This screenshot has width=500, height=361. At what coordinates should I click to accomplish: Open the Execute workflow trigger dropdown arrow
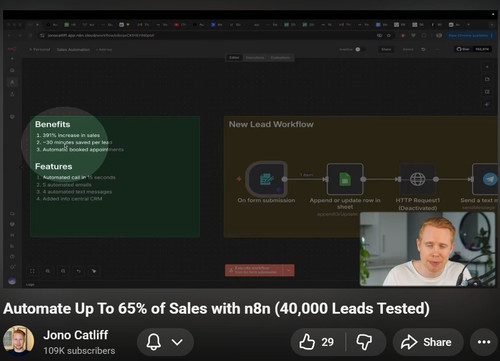289,270
